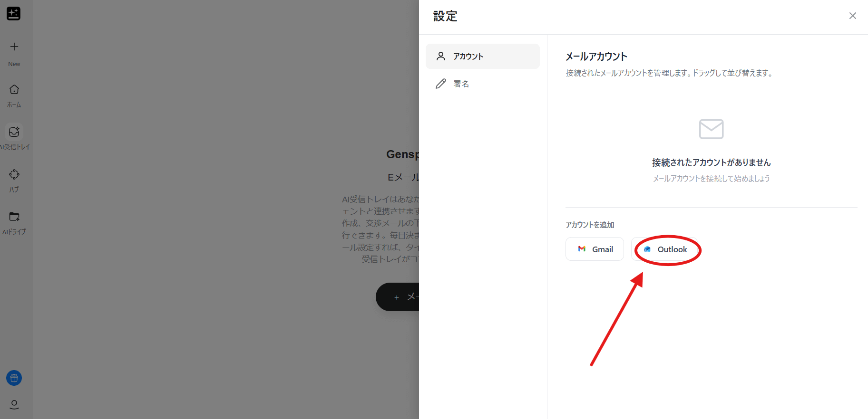Click the pencil icon beside 署名
The width and height of the screenshot is (868, 419).
click(441, 84)
